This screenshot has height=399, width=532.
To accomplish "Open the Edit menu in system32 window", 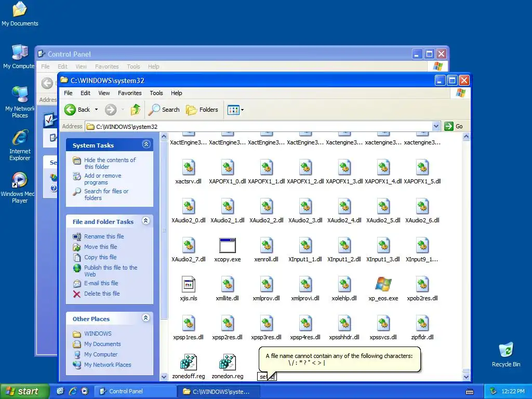I will [85, 93].
